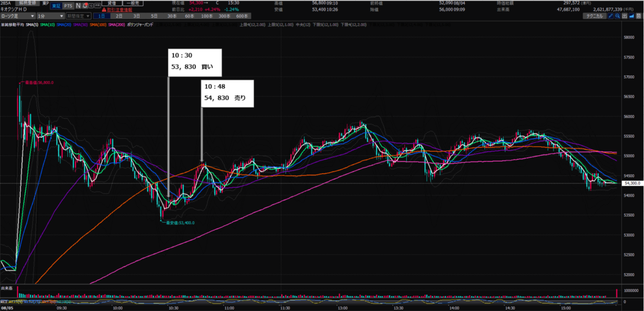644x311 pixels.
Task: Click the 出 volume display icon
Action: point(625,16)
